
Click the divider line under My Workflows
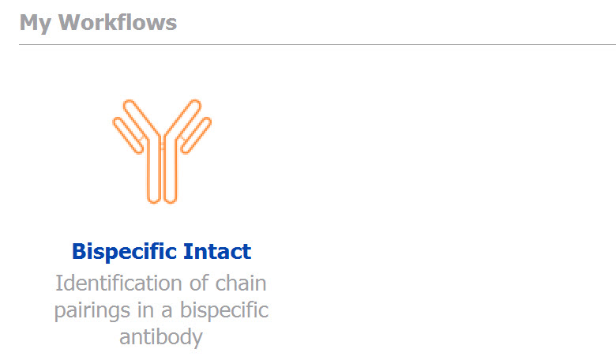click(x=317, y=44)
